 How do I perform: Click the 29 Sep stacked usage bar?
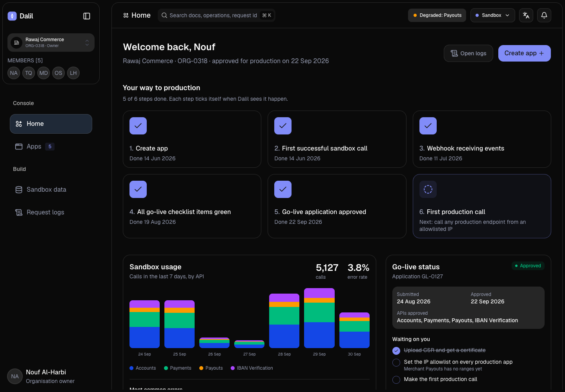319,318
